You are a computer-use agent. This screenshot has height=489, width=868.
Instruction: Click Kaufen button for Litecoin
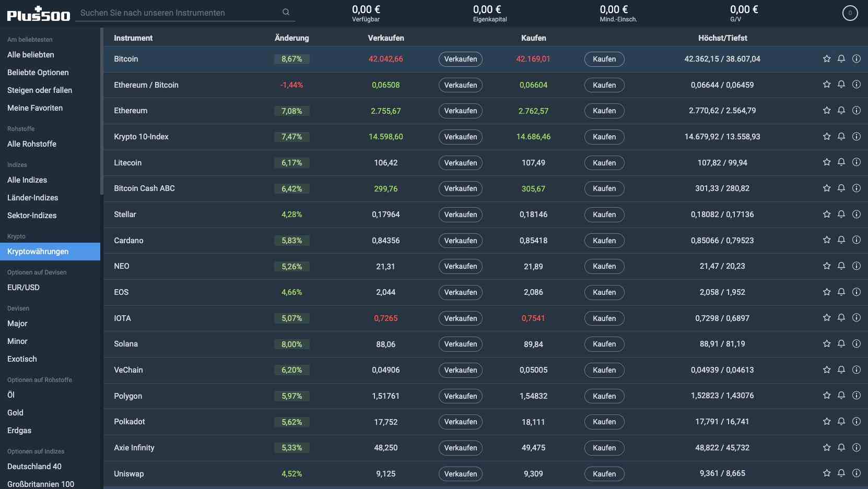pos(604,163)
